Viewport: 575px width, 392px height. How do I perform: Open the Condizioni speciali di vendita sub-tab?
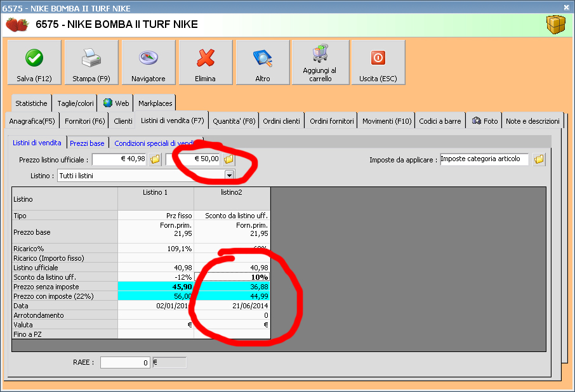click(157, 143)
